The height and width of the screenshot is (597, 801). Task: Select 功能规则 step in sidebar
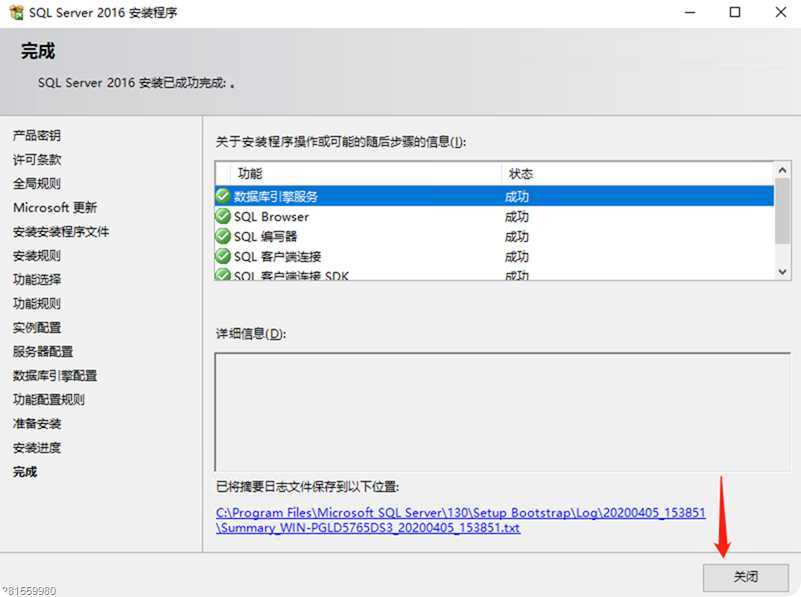pyautogui.click(x=37, y=303)
